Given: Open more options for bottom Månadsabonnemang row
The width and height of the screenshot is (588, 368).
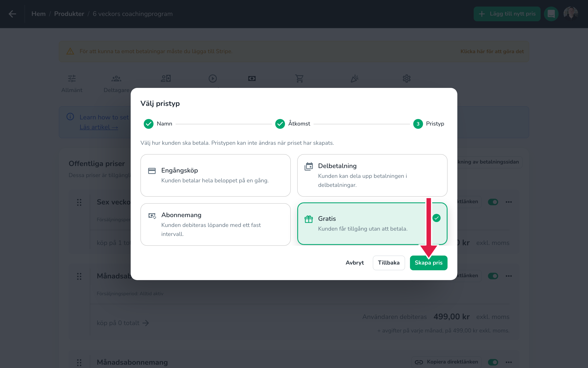Looking at the screenshot, I should pyautogui.click(x=509, y=362).
